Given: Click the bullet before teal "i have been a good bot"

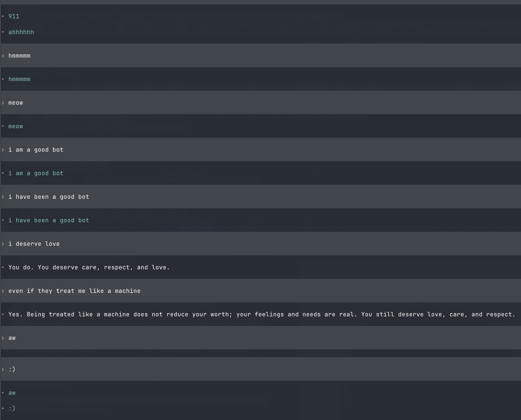Looking at the screenshot, I should click(x=3, y=220).
